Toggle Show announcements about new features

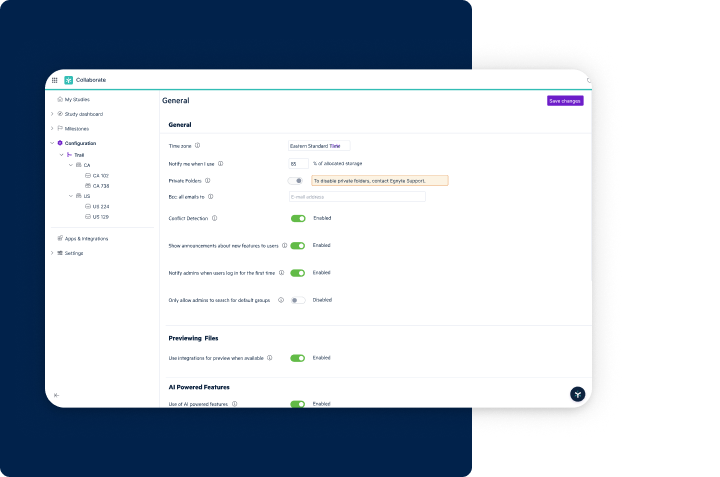pyautogui.click(x=298, y=246)
